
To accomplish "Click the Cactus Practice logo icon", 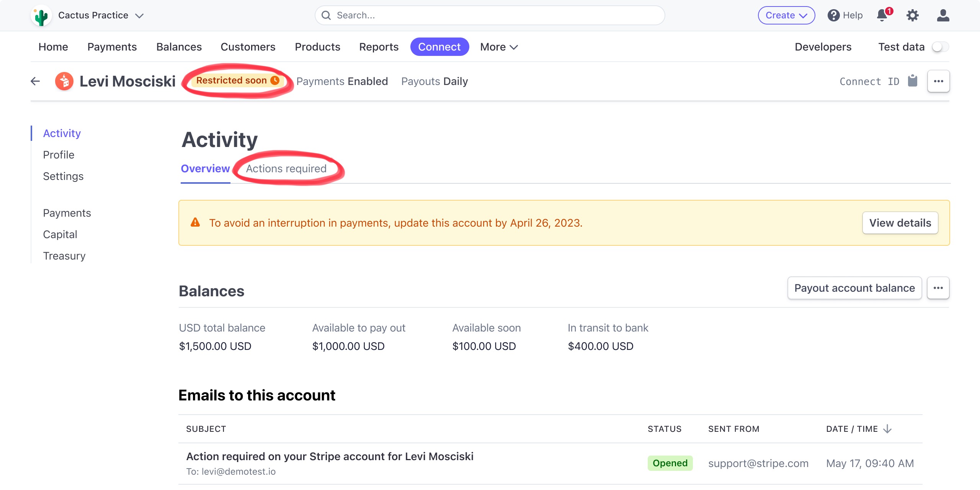I will tap(41, 16).
